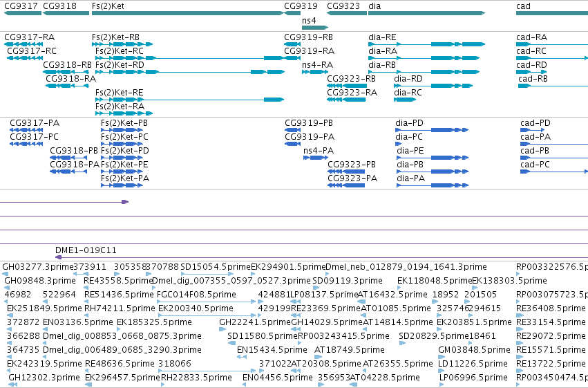Open protein ns4-PA
This screenshot has height=388, width=588.
(319, 151)
